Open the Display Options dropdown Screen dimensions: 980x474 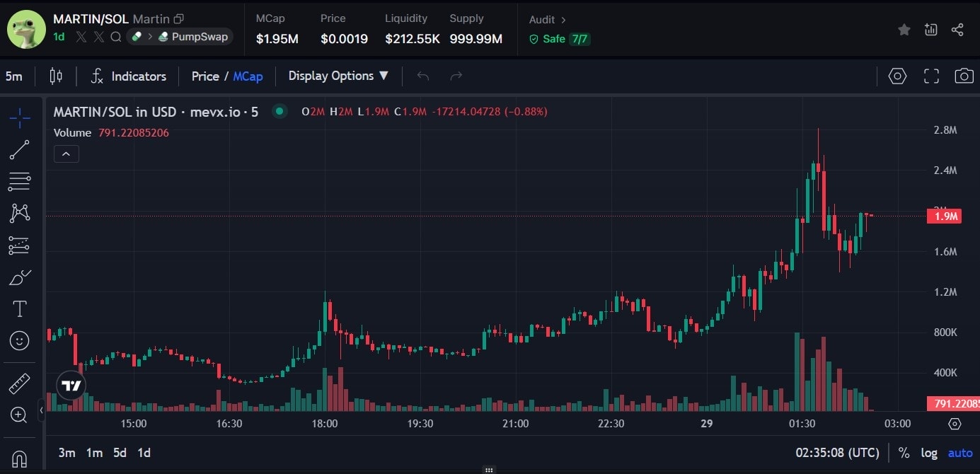338,76
